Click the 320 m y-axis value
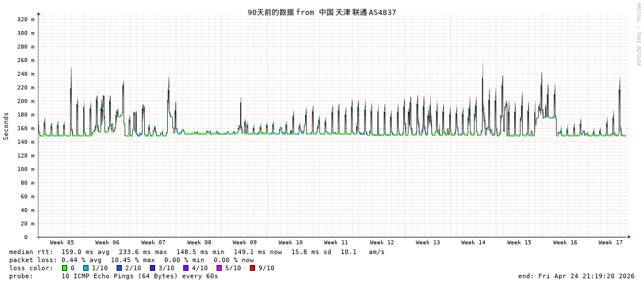The width and height of the screenshot is (644, 284). pyautogui.click(x=26, y=20)
